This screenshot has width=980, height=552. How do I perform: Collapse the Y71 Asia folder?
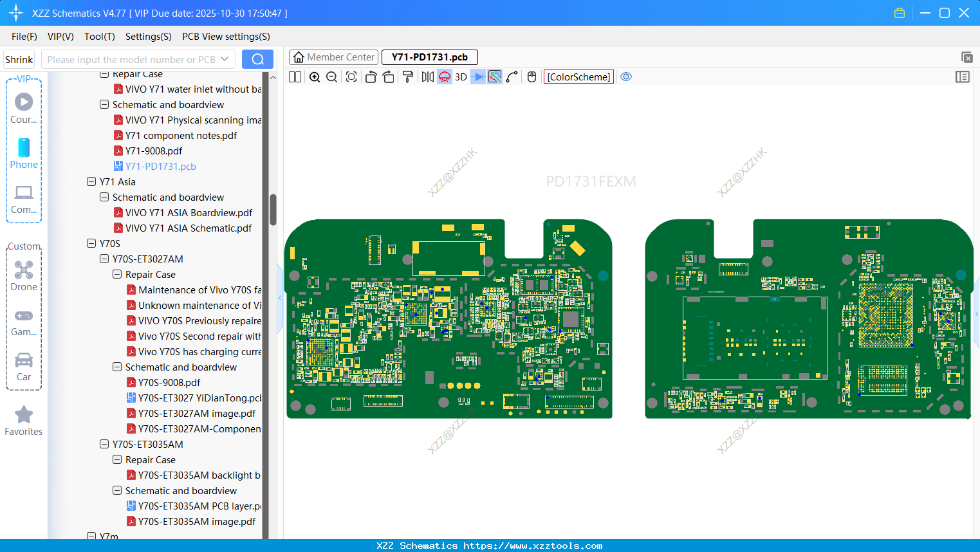[x=91, y=181]
